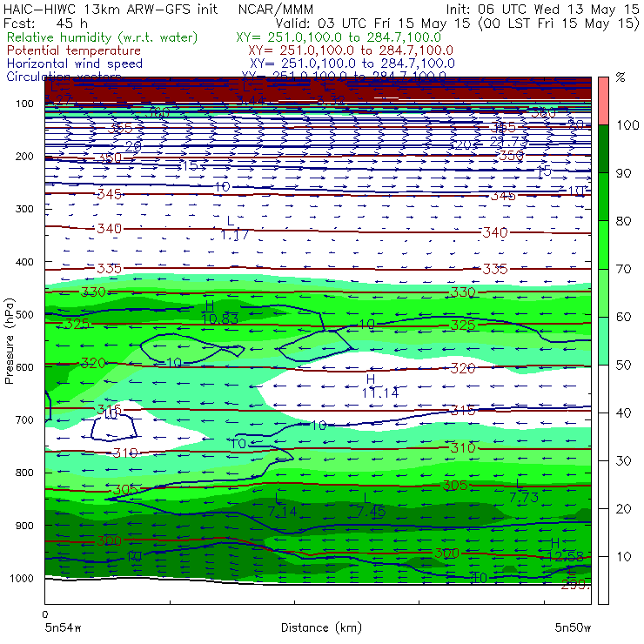The image size is (644, 644).
Task: Click the 70–80% bright green colorbar segment
Action: tap(603, 245)
